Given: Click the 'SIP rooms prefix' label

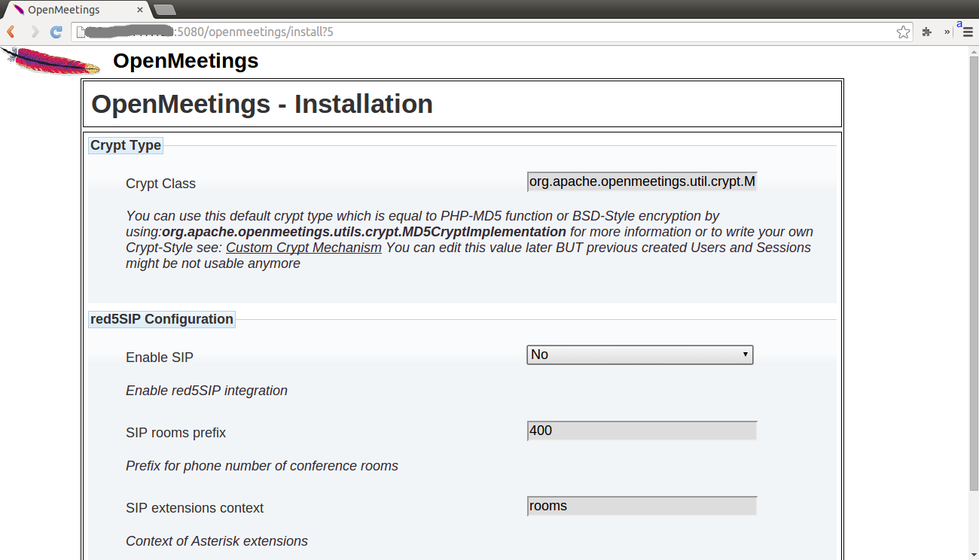Looking at the screenshot, I should coord(175,433).
